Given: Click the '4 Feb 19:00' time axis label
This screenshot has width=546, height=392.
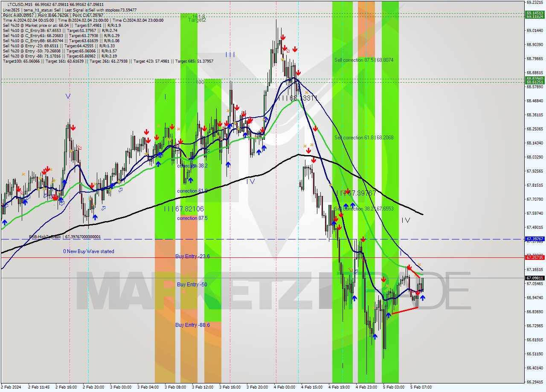Looking at the screenshot, I should coord(339,387).
